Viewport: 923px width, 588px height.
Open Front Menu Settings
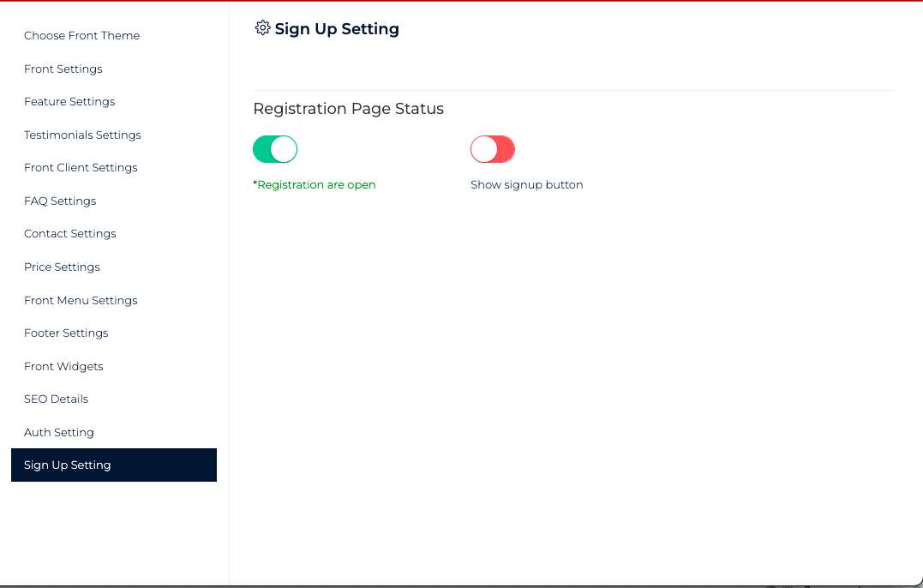(x=81, y=300)
